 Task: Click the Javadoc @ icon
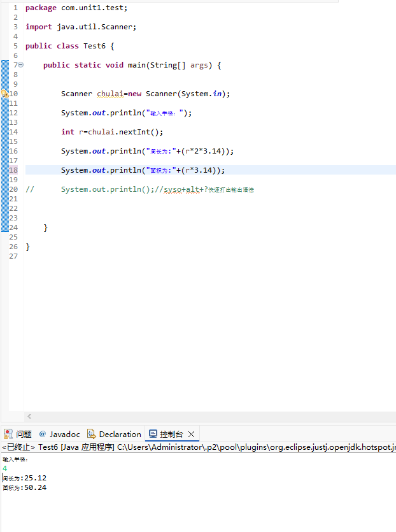[x=43, y=434]
